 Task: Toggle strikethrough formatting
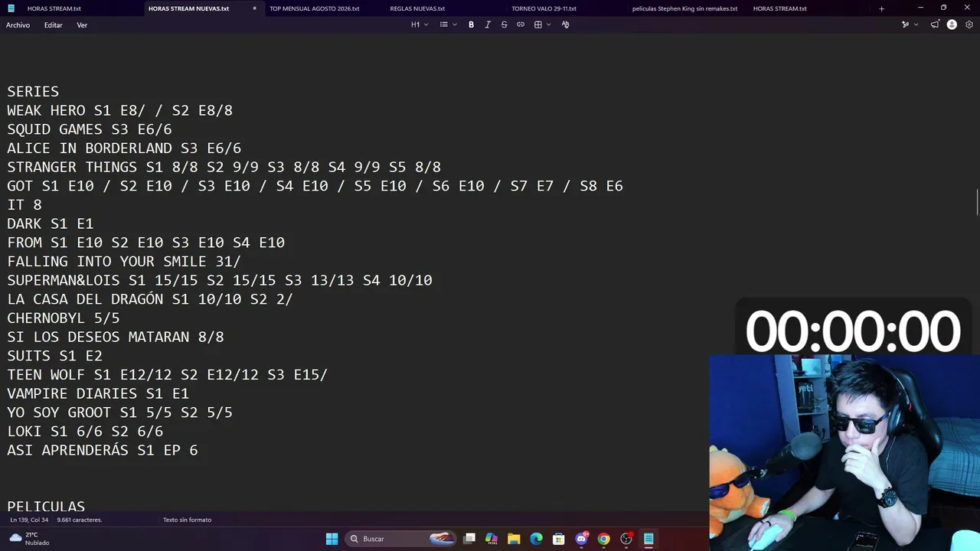[504, 24]
